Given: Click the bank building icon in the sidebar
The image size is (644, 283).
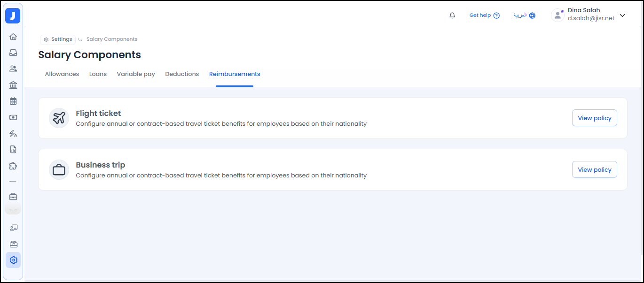Looking at the screenshot, I should click(x=13, y=85).
